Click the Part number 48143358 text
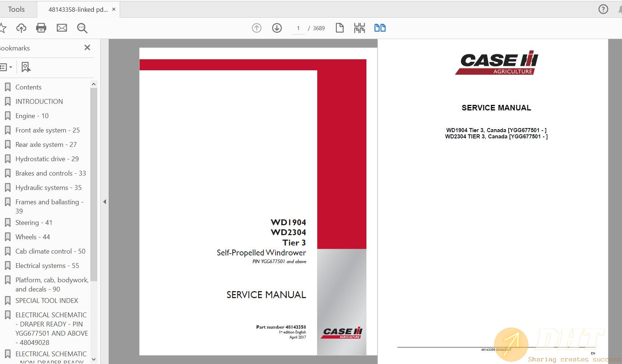The image size is (622, 364). coord(281,327)
